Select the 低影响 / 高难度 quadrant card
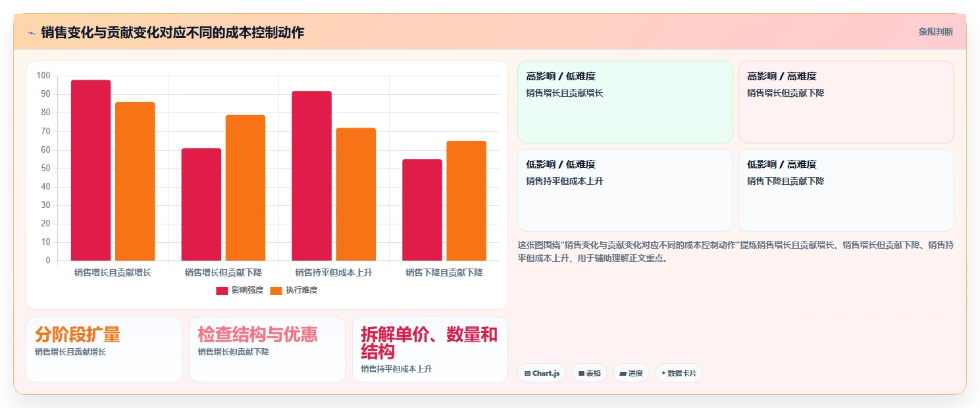The width and height of the screenshot is (980, 408). [x=846, y=190]
